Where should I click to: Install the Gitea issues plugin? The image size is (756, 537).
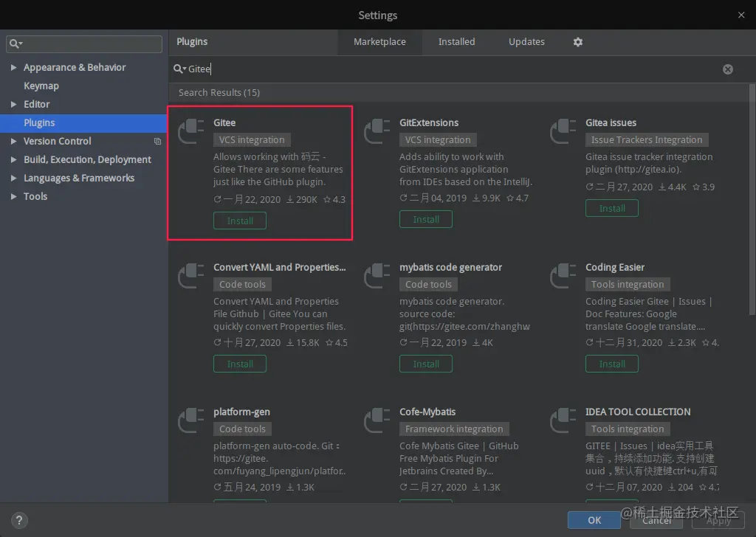click(612, 208)
